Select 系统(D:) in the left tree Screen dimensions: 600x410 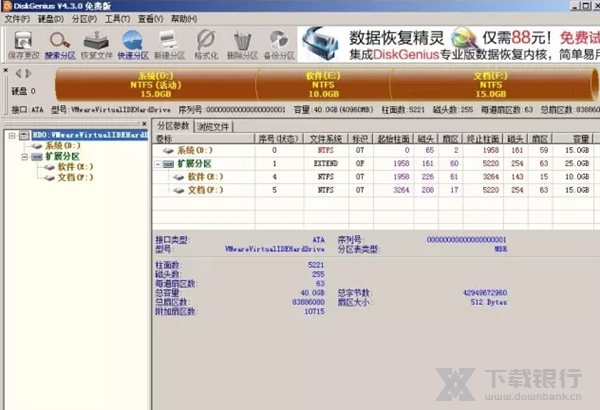(63, 146)
